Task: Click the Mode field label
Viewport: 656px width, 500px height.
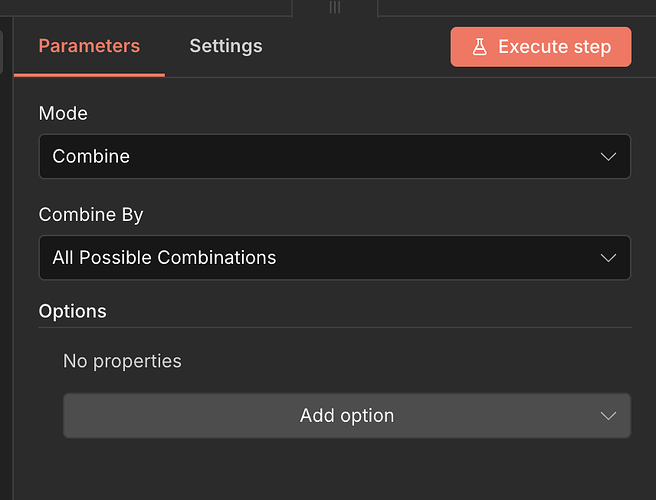Action: (x=63, y=114)
